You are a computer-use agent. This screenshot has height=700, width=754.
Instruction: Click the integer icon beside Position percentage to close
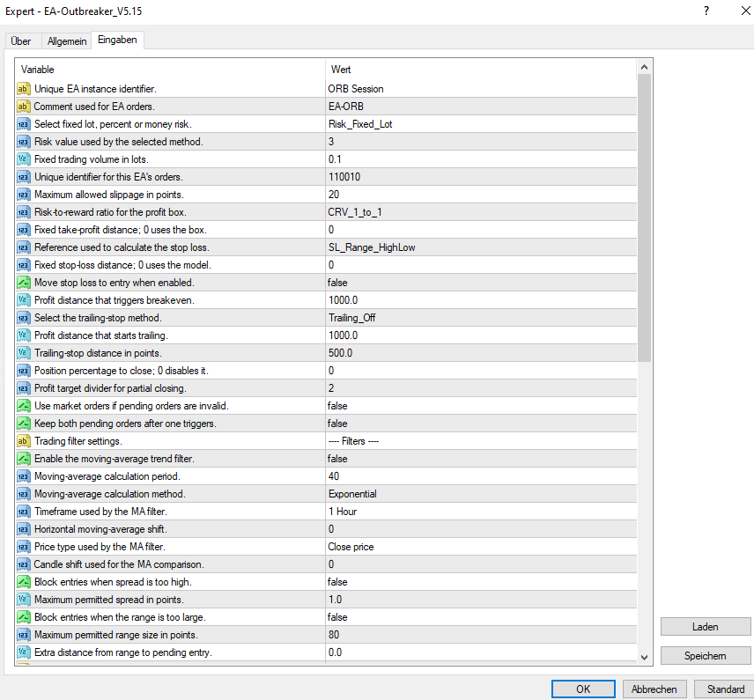[x=24, y=371]
